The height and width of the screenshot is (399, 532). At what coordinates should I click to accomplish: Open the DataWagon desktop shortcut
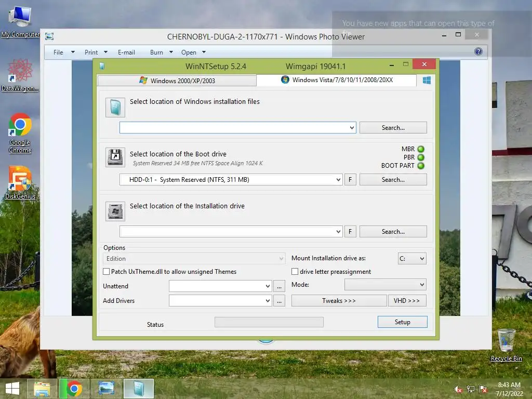(20, 75)
